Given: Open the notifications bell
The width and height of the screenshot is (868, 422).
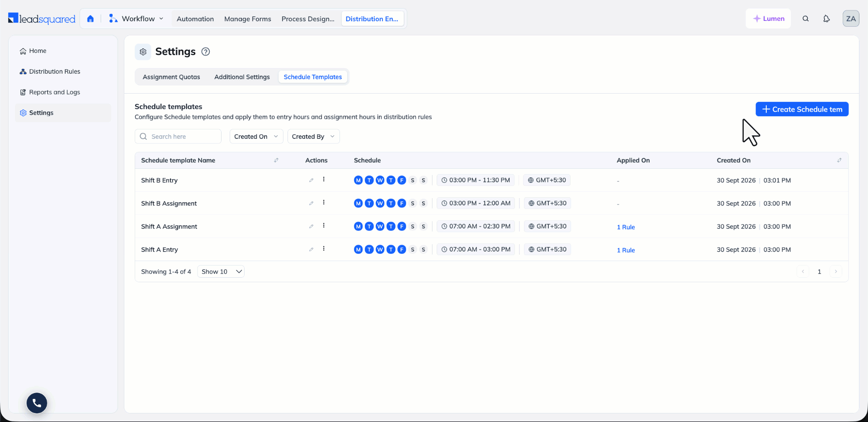Looking at the screenshot, I should 826,19.
